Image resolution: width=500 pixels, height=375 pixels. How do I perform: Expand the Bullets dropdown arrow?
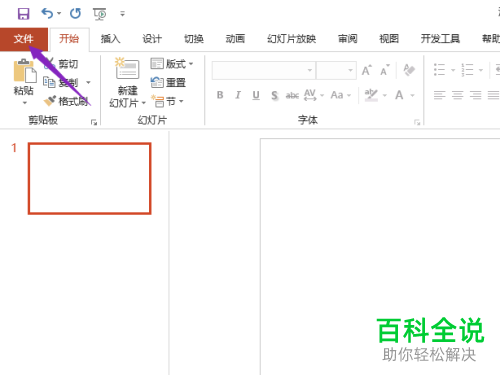coord(453,70)
